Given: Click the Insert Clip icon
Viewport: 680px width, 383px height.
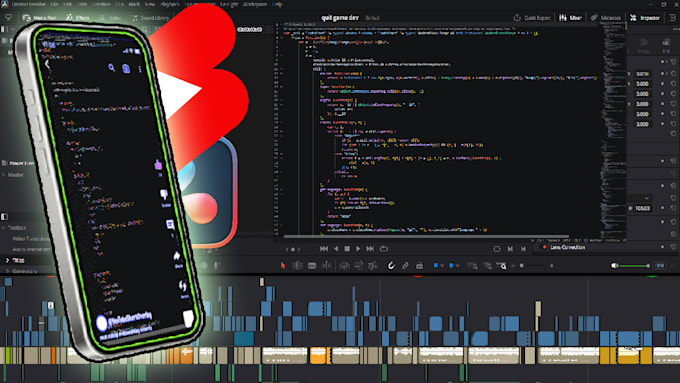Looking at the screenshot, I should tap(344, 265).
